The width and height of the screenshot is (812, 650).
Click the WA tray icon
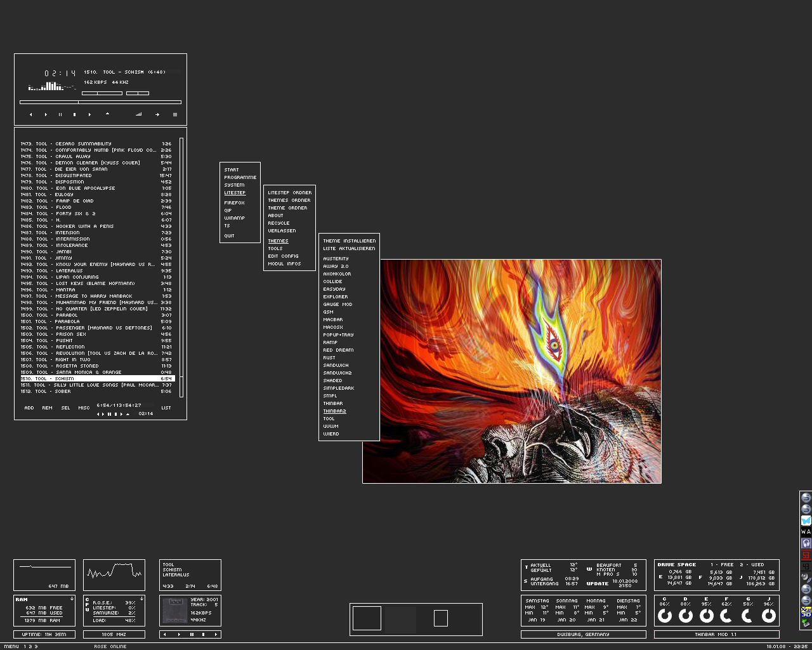tap(806, 532)
